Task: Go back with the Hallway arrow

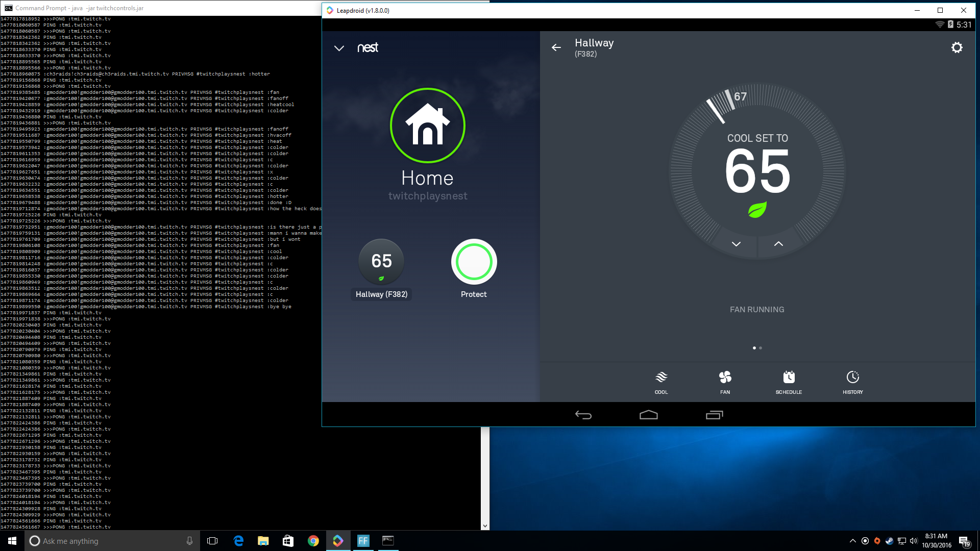Action: point(556,47)
